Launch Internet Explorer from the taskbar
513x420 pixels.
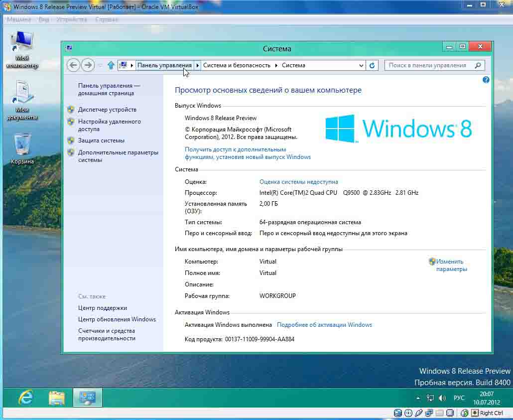pos(25,398)
